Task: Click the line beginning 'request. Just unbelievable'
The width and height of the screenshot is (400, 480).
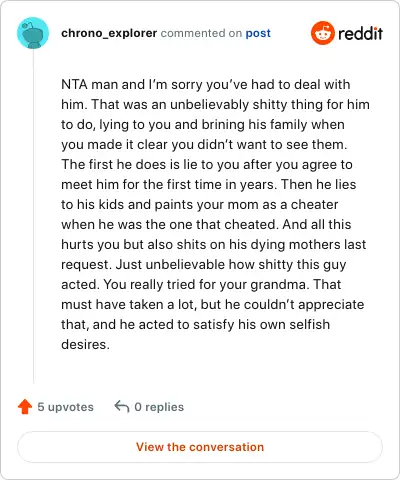Action: click(x=204, y=265)
